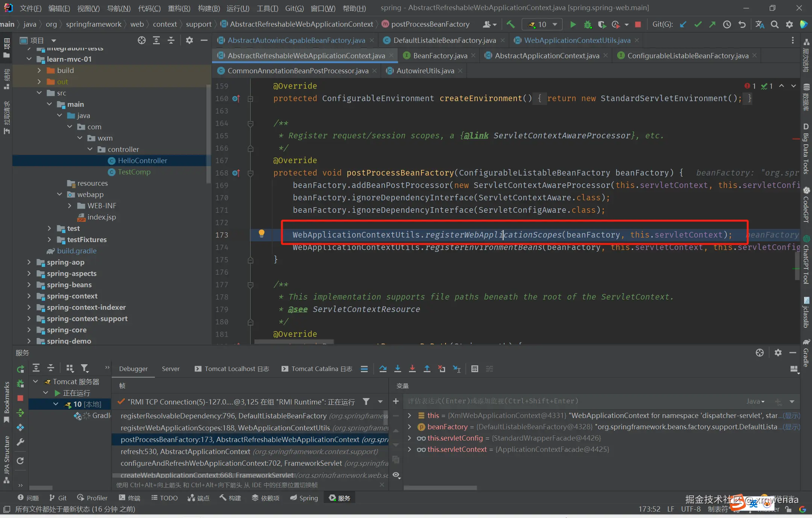Stop the running process with the red square
Image resolution: width=812 pixels, height=518 pixels.
coord(638,24)
